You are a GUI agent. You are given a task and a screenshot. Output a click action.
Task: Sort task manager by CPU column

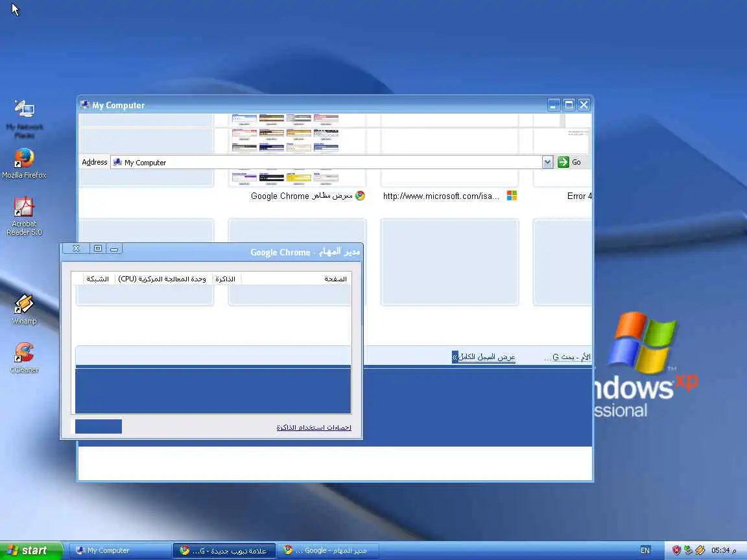point(162,279)
